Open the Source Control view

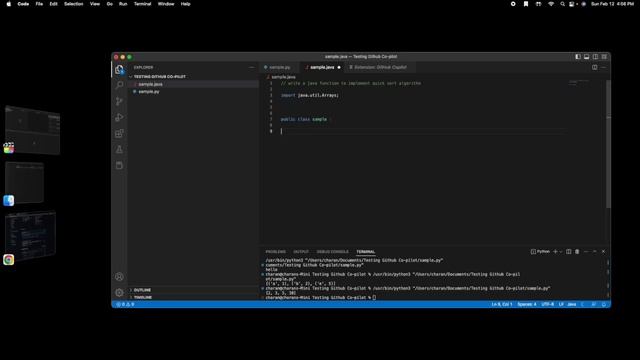[119, 101]
